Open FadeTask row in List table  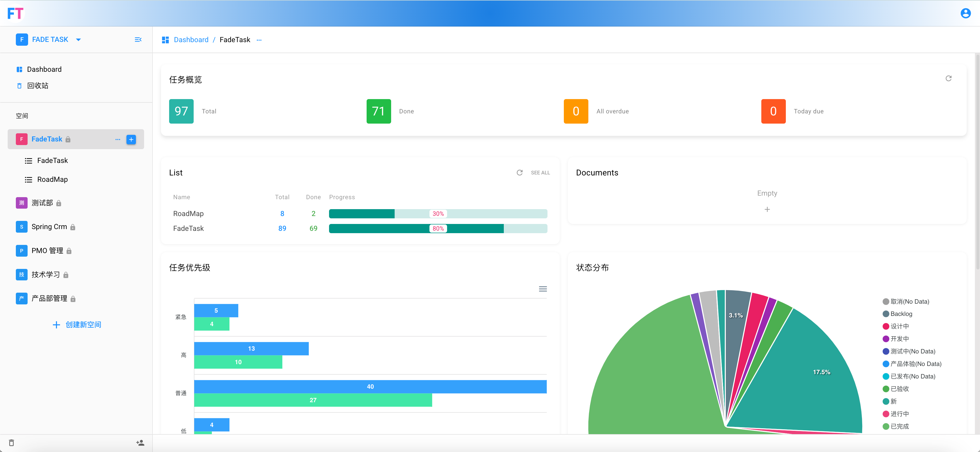(360, 229)
